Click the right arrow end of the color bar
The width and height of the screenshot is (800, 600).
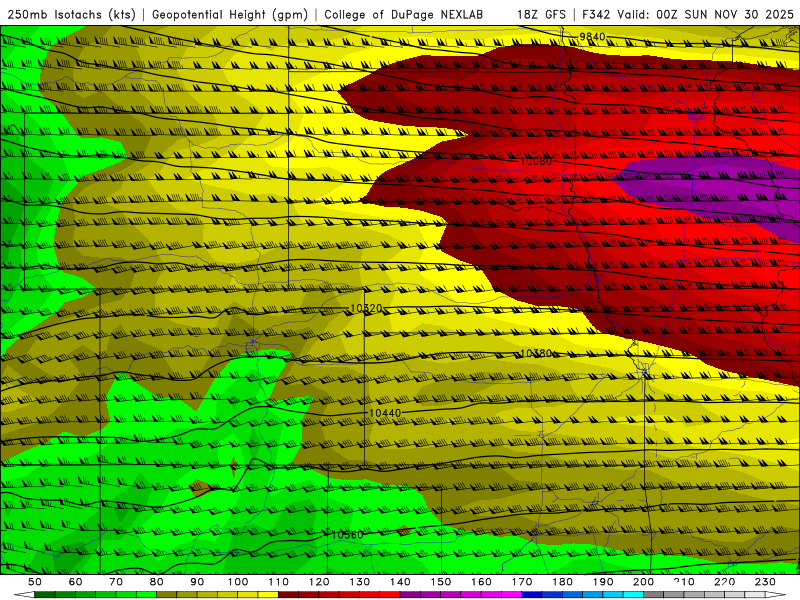pyautogui.click(x=775, y=595)
